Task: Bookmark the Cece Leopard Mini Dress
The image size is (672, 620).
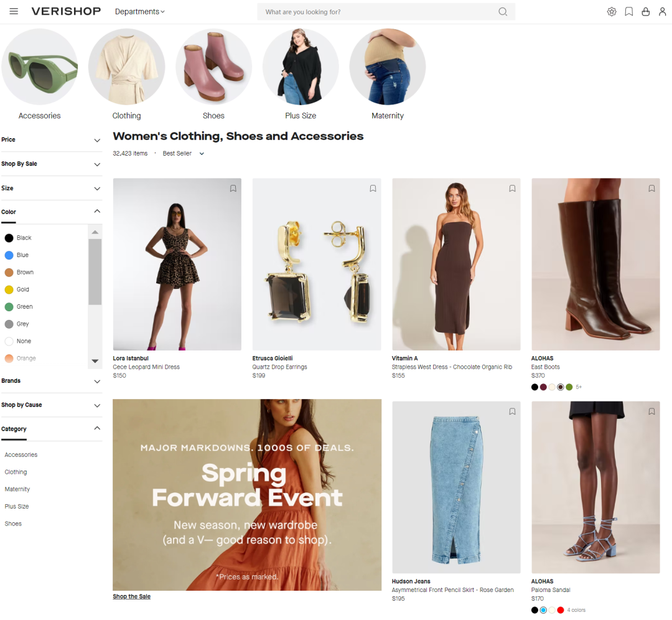Action: [x=233, y=188]
